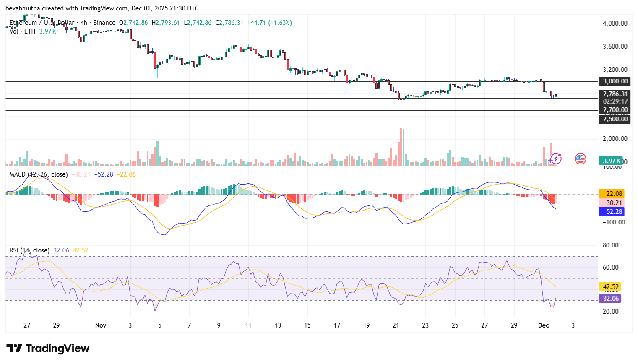Click the Nov marker on time axis
This screenshot has height=364, width=638.
(x=101, y=325)
